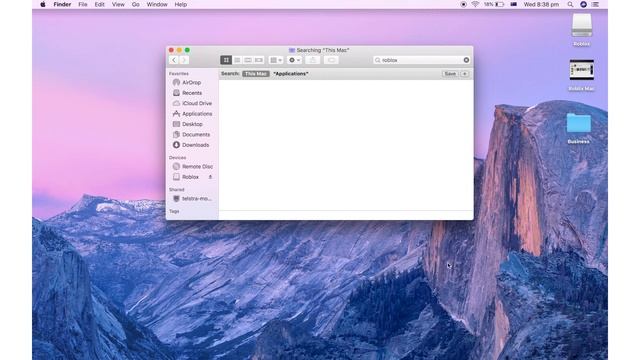Open the Wi-Fi status menu

click(475, 4)
